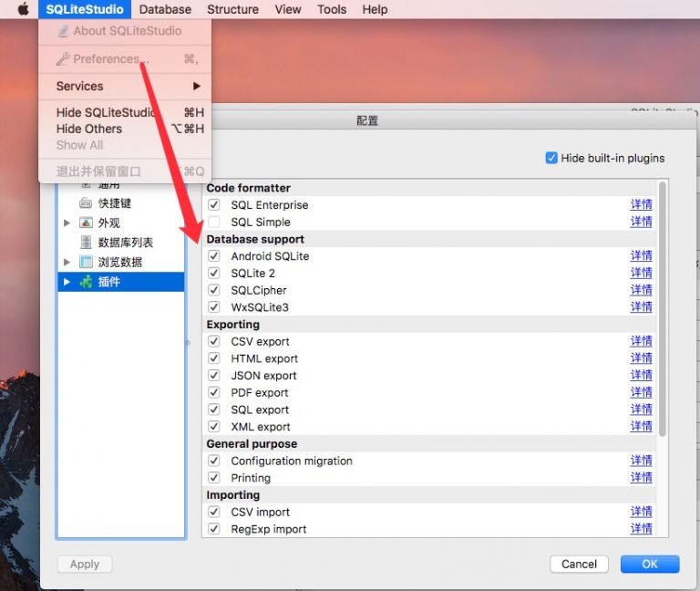The image size is (700, 591).
Task: Click the Preferences wrench icon
Action: pos(63,59)
